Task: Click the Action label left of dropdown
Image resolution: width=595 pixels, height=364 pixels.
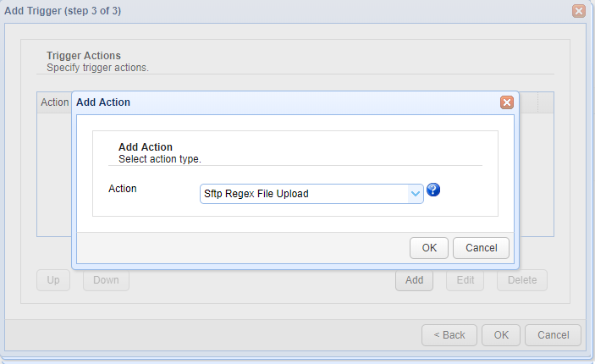Action: click(123, 188)
